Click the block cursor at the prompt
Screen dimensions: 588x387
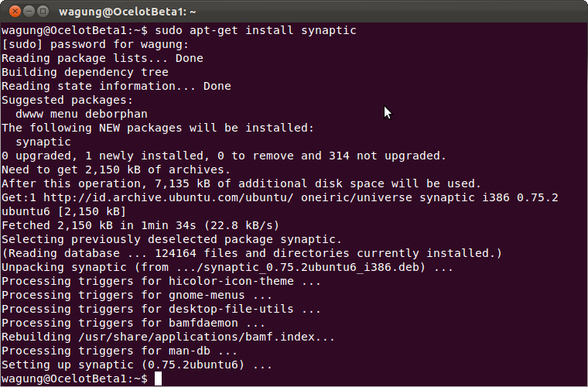[158, 378]
